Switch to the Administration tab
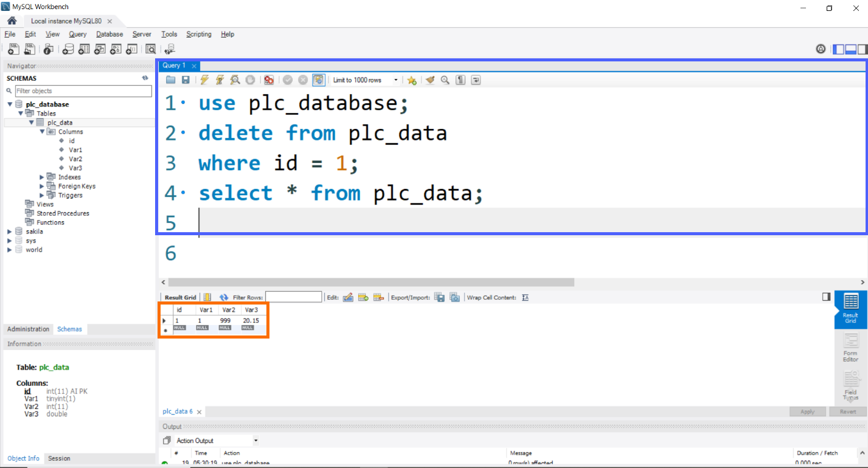This screenshot has height=468, width=868. [28, 329]
